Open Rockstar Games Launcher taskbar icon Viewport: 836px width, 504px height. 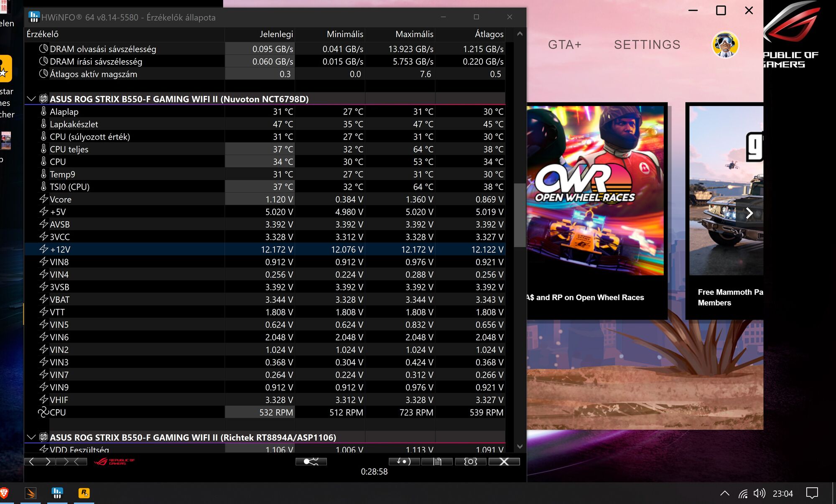tap(84, 493)
